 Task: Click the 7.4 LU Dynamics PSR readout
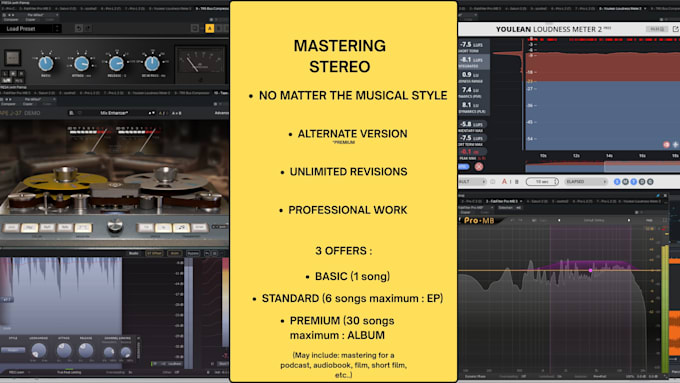coord(473,92)
